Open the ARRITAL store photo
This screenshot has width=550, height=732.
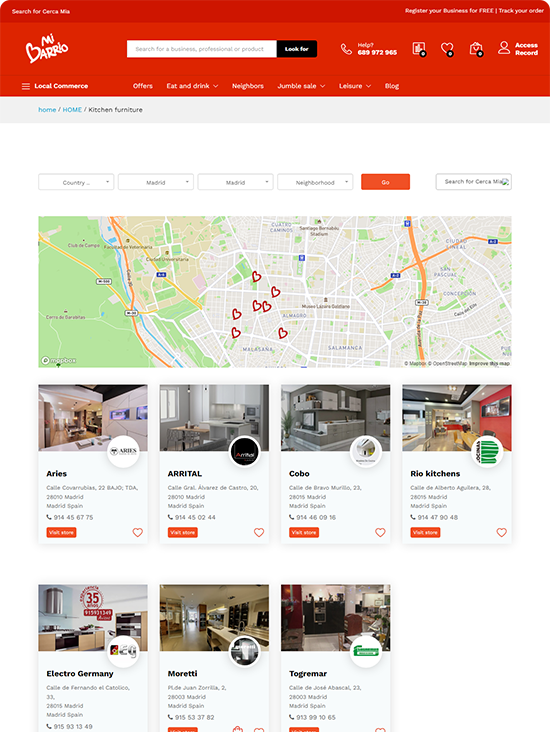pyautogui.click(x=214, y=418)
